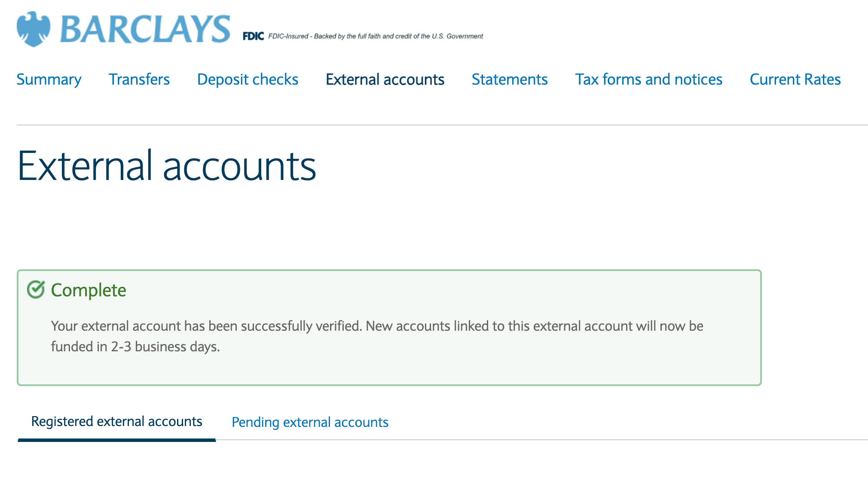Click the divider line below navigation
The width and height of the screenshot is (868, 481).
442,125
